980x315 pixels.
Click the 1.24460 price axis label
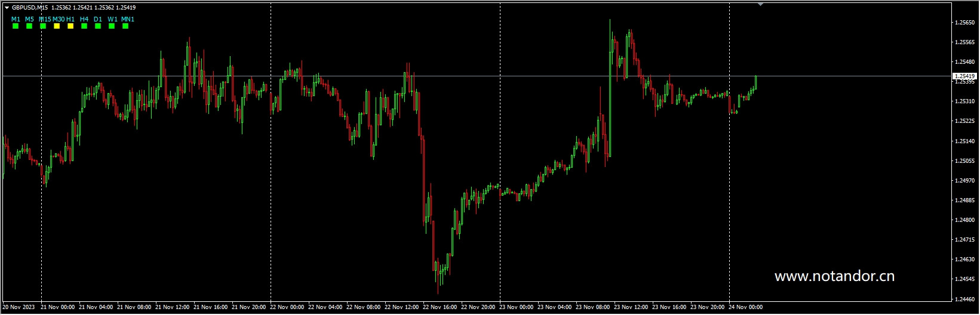[965, 299]
